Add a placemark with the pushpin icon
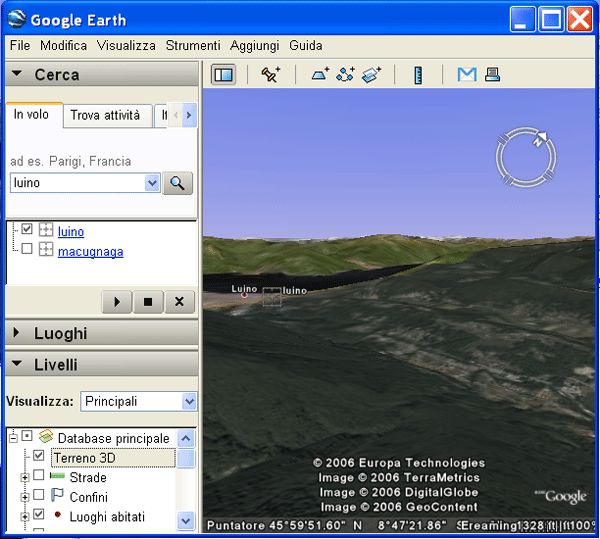The height and width of the screenshot is (539, 600). [271, 74]
